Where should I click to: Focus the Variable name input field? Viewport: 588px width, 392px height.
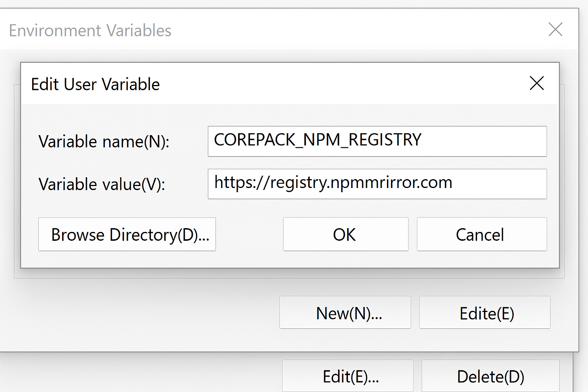(377, 141)
